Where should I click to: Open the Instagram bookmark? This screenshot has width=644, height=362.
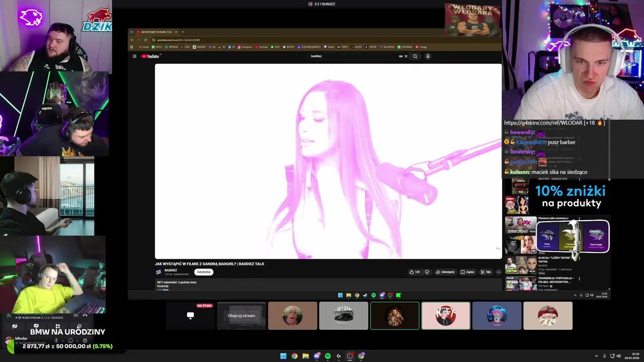coord(245,47)
